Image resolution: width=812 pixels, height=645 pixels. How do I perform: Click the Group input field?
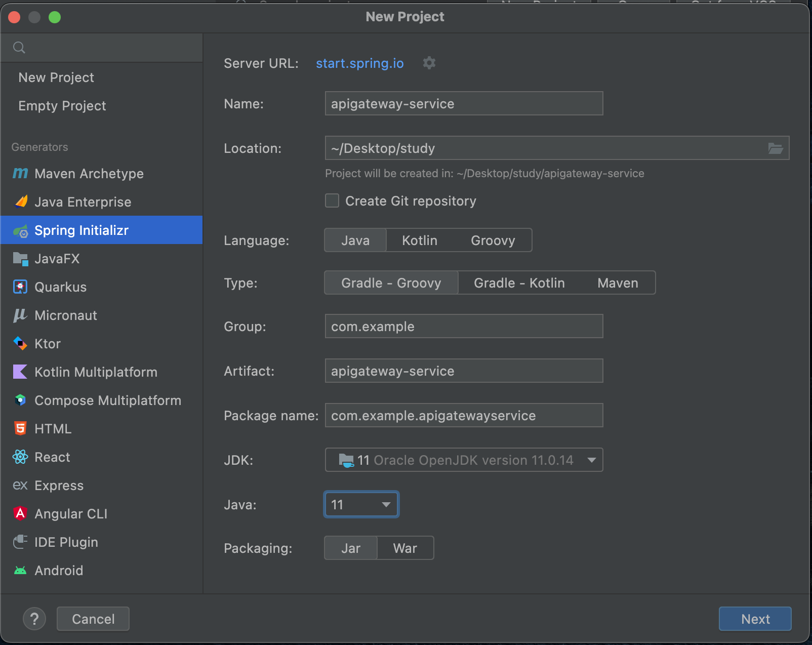pyautogui.click(x=464, y=326)
